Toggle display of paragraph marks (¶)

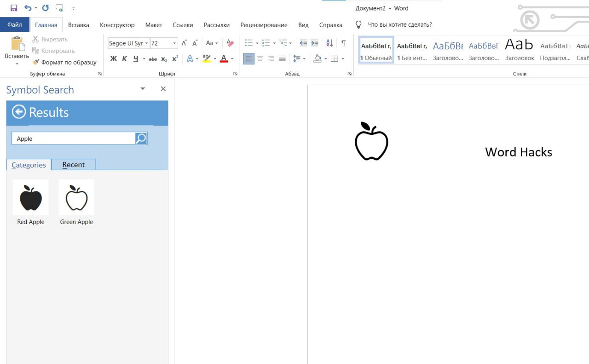point(343,43)
